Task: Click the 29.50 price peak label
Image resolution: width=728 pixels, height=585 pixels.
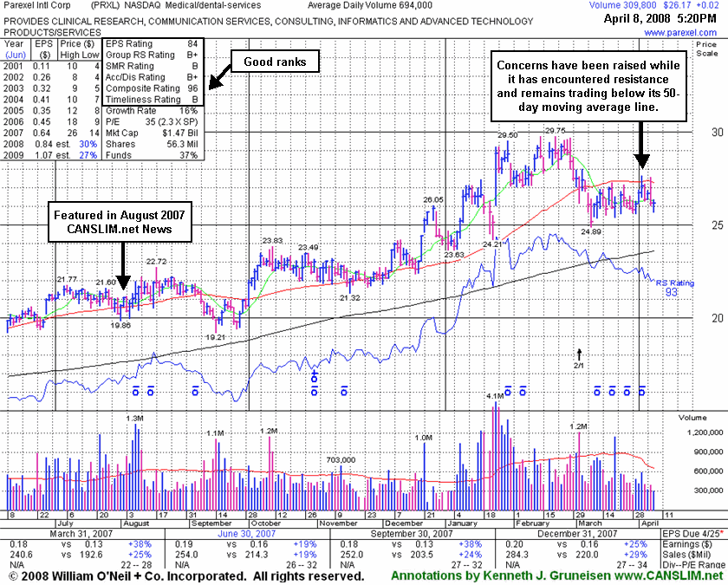Action: (x=508, y=135)
